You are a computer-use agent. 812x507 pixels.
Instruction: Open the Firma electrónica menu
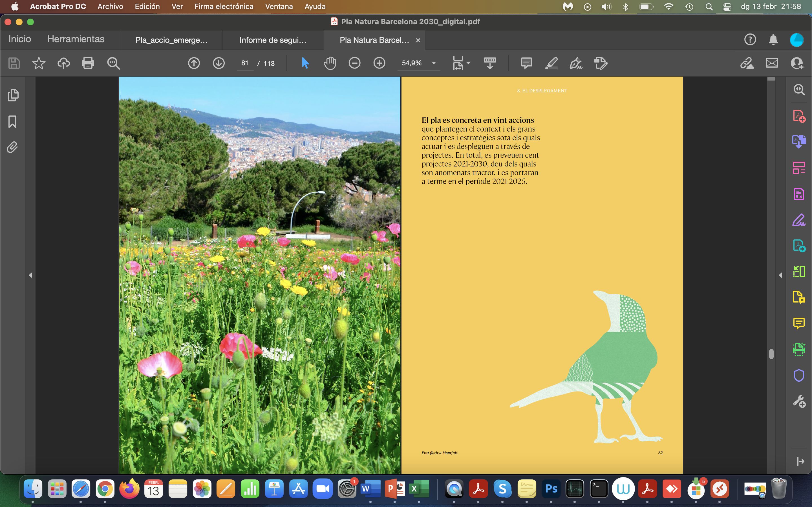224,6
